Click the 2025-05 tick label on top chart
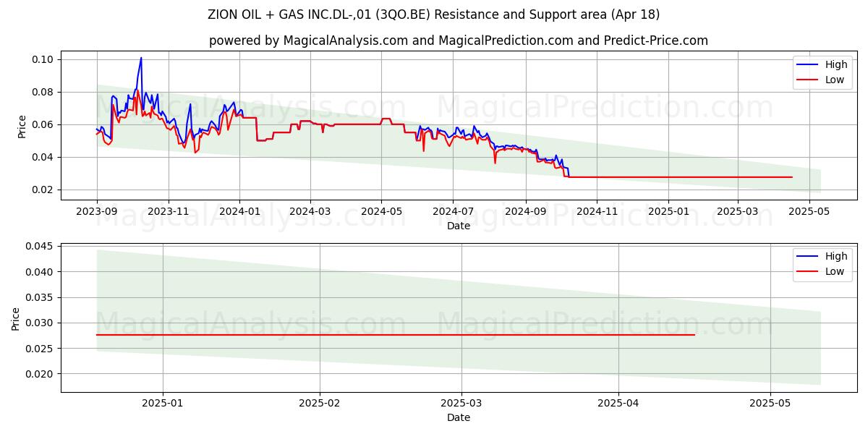The height and width of the screenshot is (434, 868). [x=809, y=210]
